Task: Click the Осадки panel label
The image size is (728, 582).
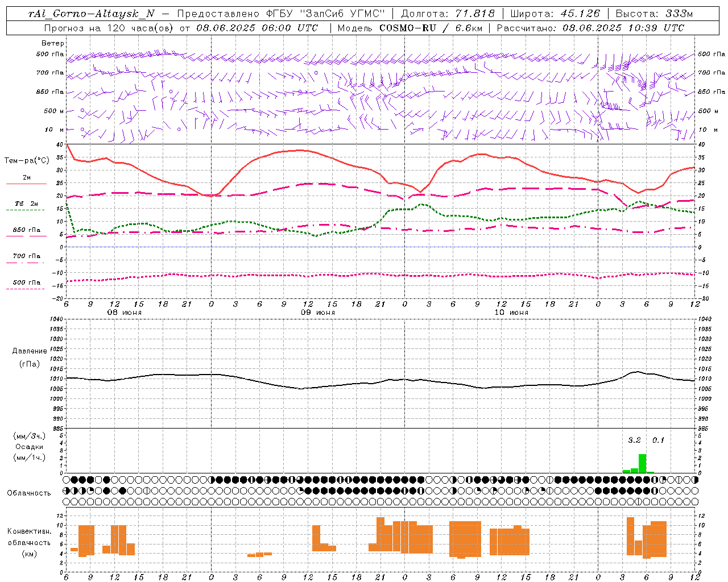Action: 30,447
